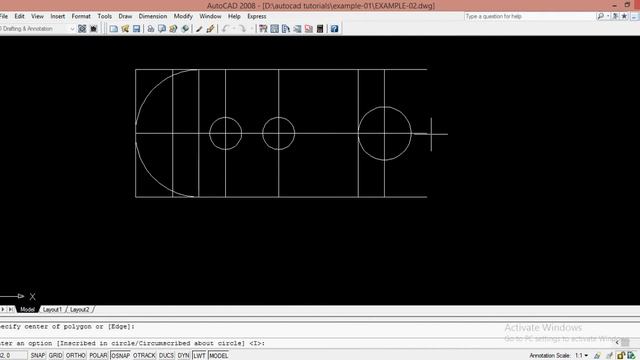This screenshot has height=360, width=640.
Task: Toggle SNAP mode in status bar
Action: [38, 356]
